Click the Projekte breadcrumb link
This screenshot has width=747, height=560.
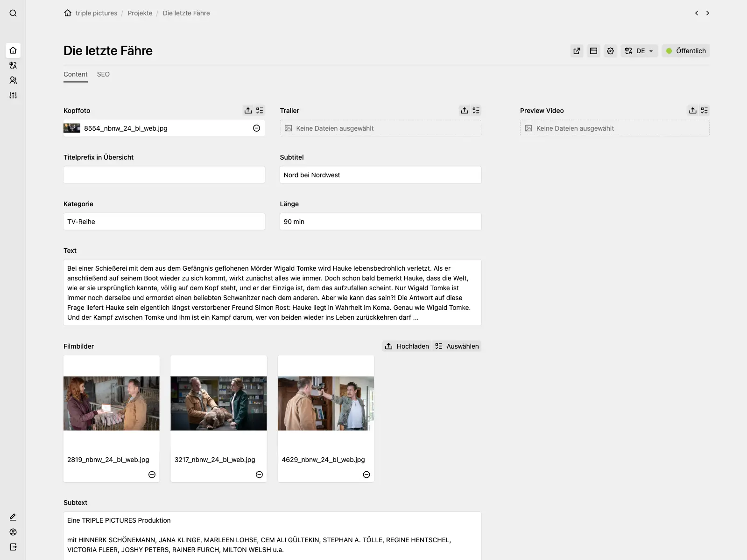[x=140, y=13]
